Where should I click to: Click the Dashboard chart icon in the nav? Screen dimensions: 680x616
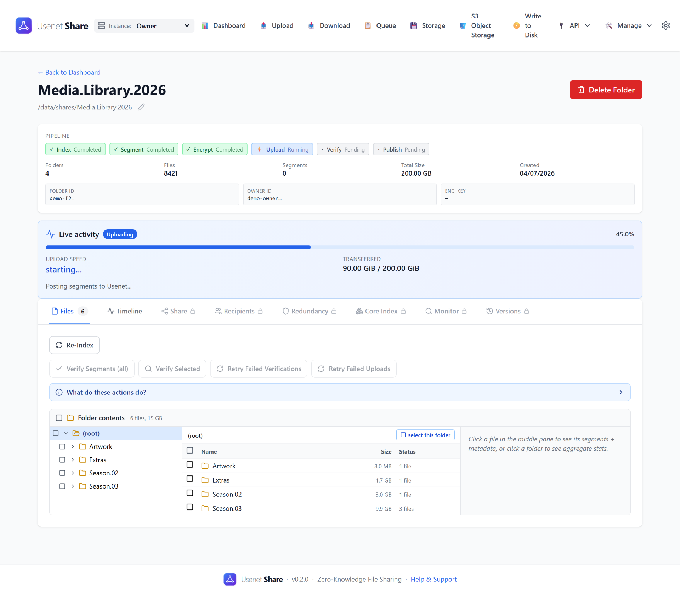click(205, 25)
